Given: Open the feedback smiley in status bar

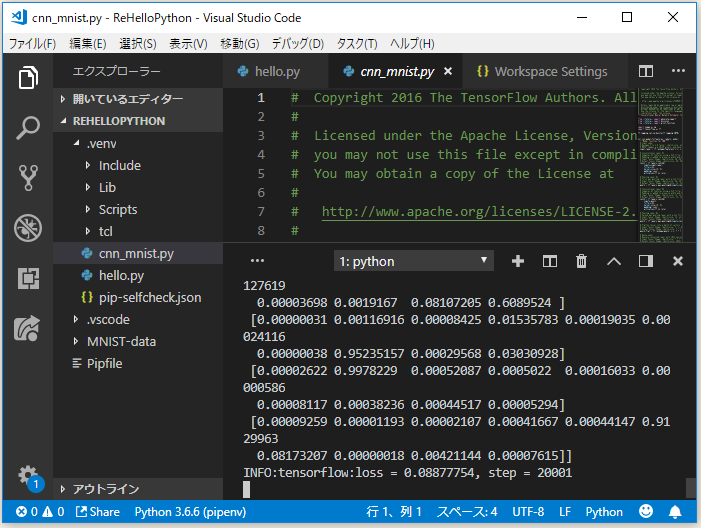Looking at the screenshot, I should (x=646, y=511).
